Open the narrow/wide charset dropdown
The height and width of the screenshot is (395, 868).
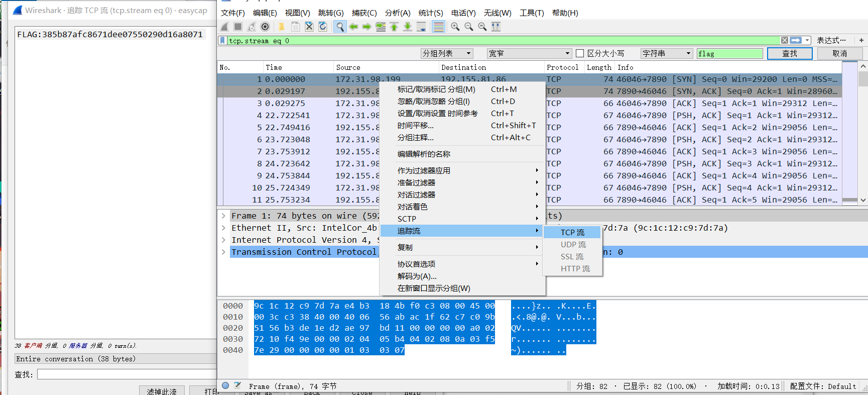(x=529, y=53)
